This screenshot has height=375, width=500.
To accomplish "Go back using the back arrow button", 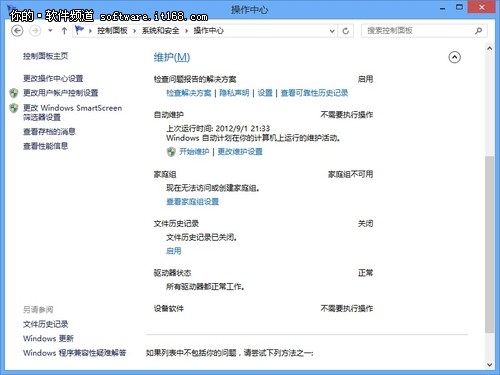I will click(17, 31).
